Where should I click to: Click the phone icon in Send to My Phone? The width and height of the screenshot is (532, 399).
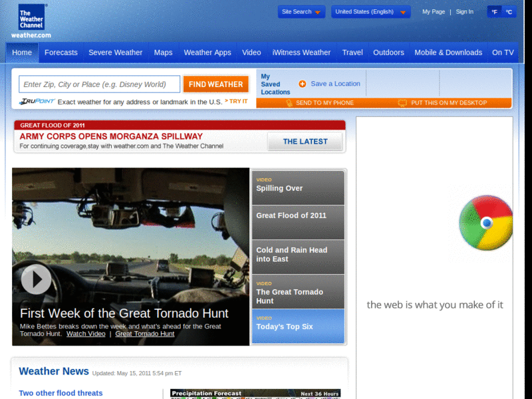pos(289,103)
